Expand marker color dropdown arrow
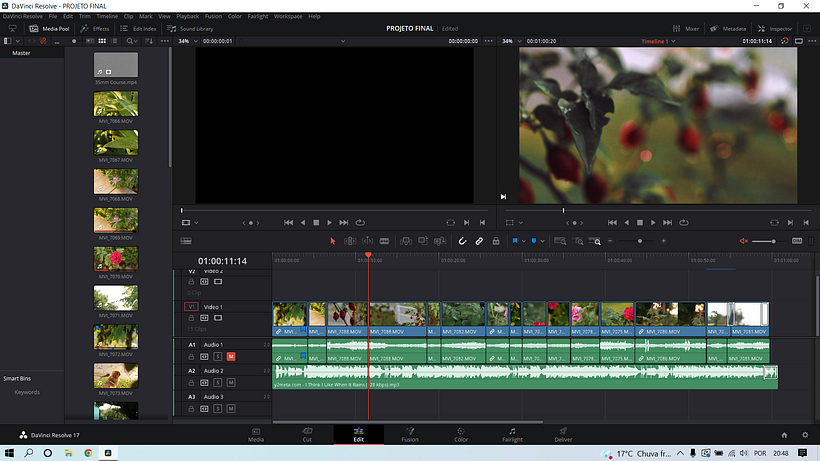 [x=543, y=241]
